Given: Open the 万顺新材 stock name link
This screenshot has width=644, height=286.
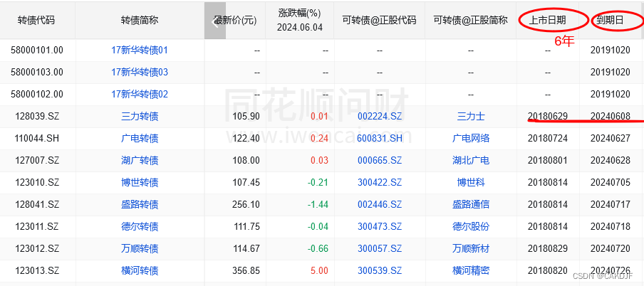Looking at the screenshot, I should [471, 249].
